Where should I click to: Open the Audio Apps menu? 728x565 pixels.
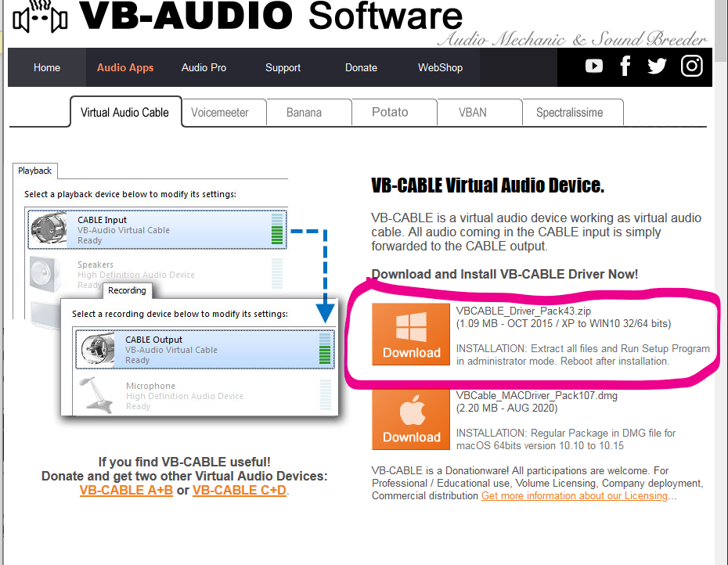pyautogui.click(x=125, y=68)
